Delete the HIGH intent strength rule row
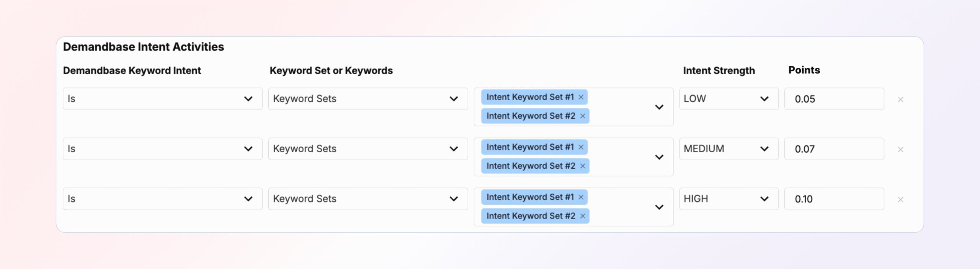980x269 pixels. pyautogui.click(x=900, y=200)
